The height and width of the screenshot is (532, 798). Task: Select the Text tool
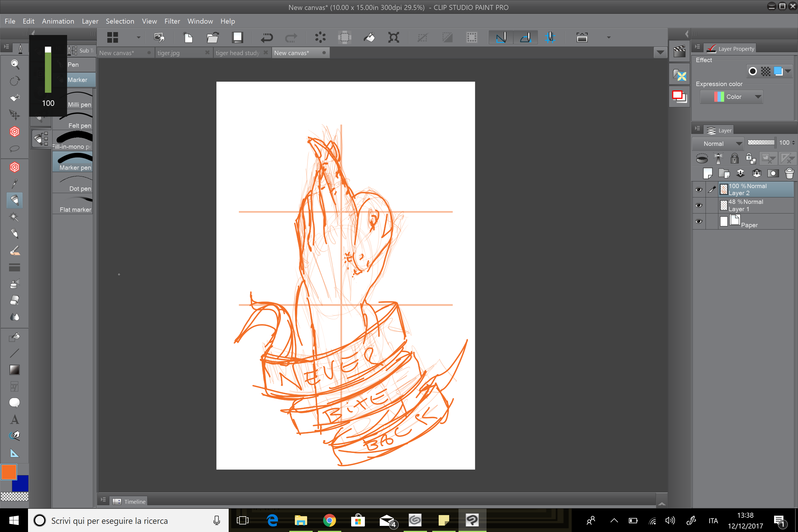pos(15,420)
